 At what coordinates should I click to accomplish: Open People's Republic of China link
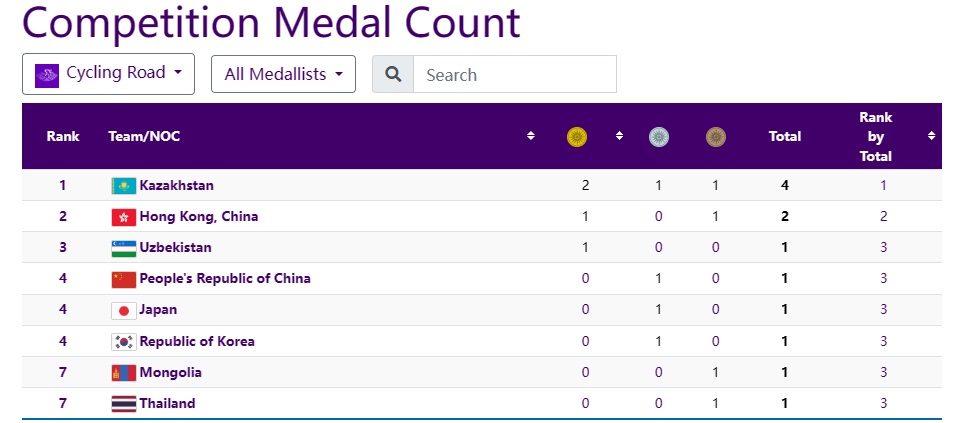225,279
